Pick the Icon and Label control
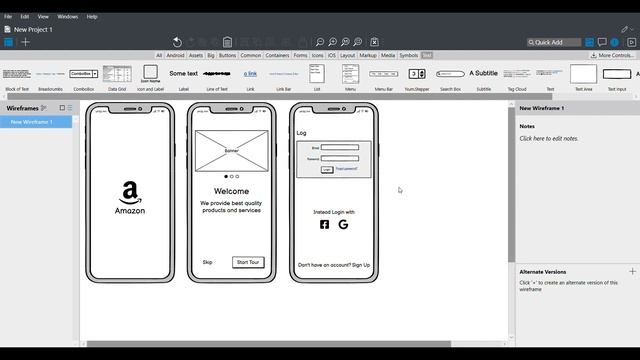 (151, 77)
